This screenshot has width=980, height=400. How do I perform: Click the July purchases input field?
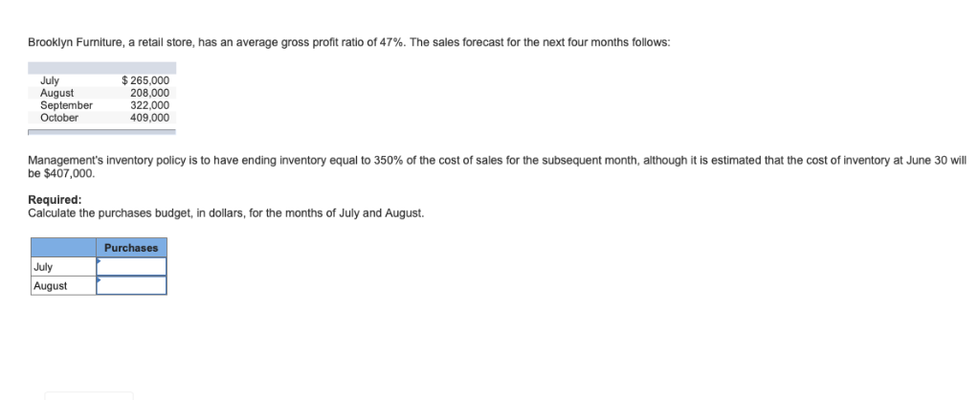click(131, 266)
